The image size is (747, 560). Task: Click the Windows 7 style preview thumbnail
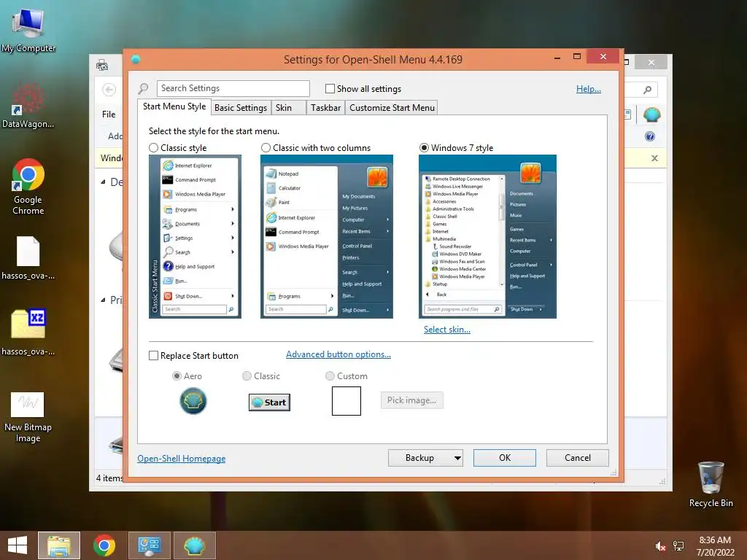click(487, 237)
